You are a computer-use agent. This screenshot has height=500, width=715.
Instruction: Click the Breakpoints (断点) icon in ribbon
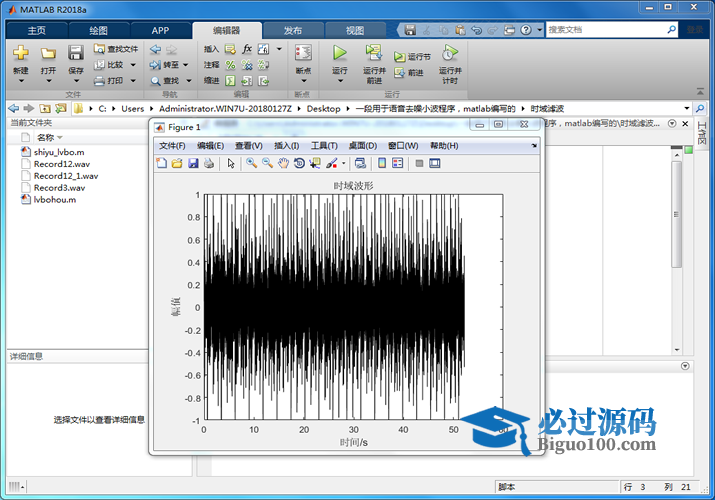tap(303, 53)
